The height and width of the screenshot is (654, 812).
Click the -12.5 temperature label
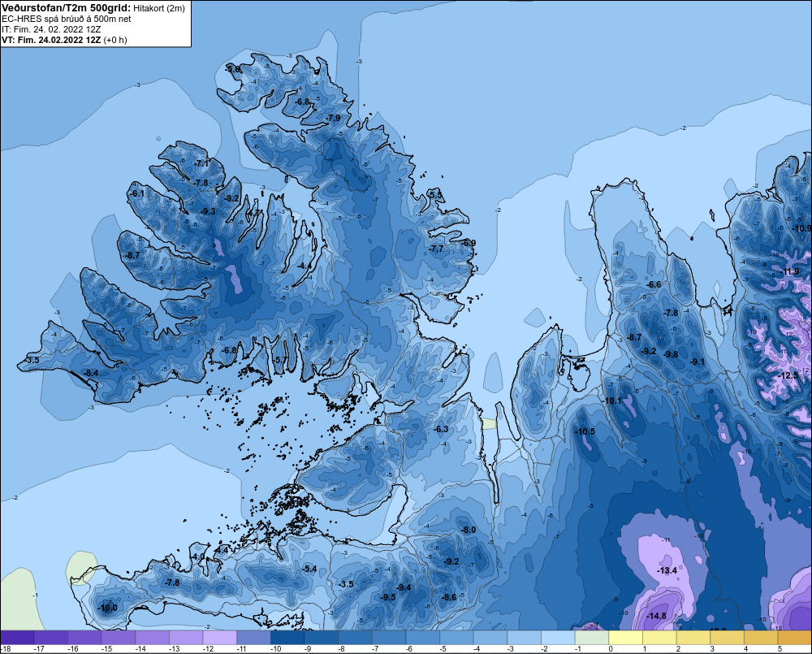pyautogui.click(x=788, y=375)
